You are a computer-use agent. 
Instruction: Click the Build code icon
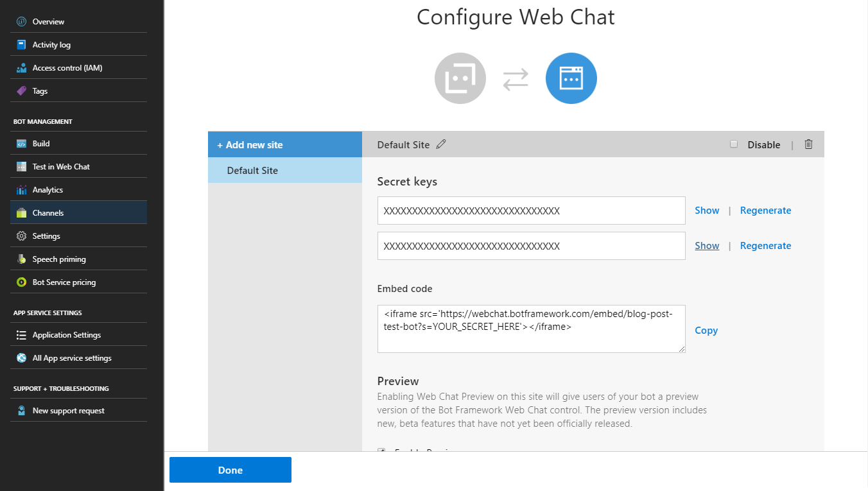tap(21, 143)
